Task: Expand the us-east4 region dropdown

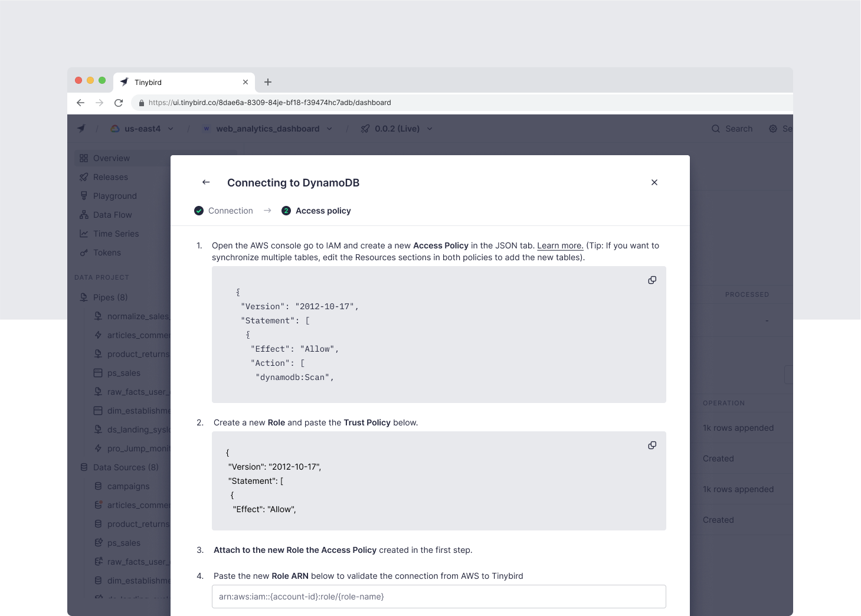Action: pos(171,129)
